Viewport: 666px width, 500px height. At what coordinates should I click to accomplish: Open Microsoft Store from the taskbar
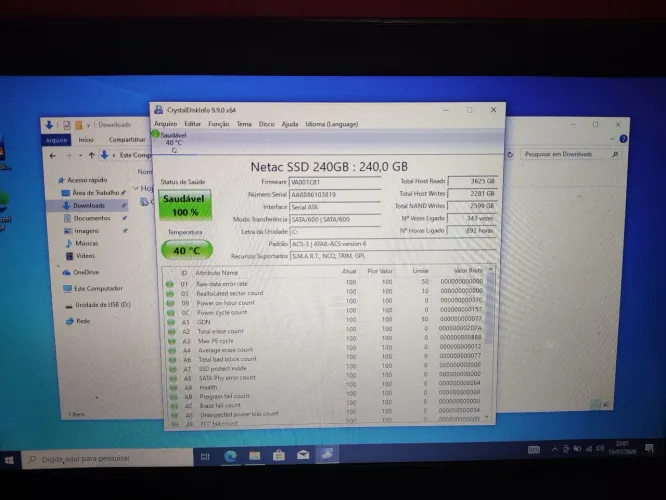[279, 455]
